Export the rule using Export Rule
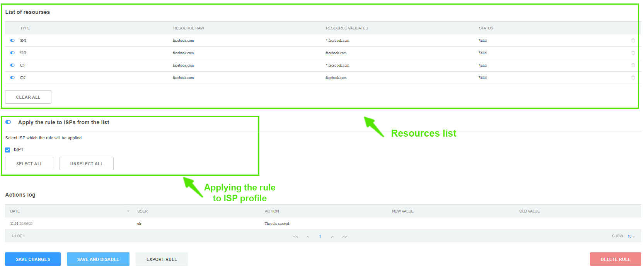The width and height of the screenshot is (644, 269). tap(162, 259)
